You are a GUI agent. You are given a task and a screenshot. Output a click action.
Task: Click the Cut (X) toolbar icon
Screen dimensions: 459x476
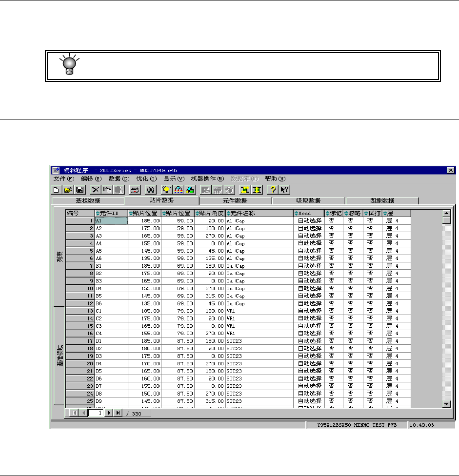(96, 190)
